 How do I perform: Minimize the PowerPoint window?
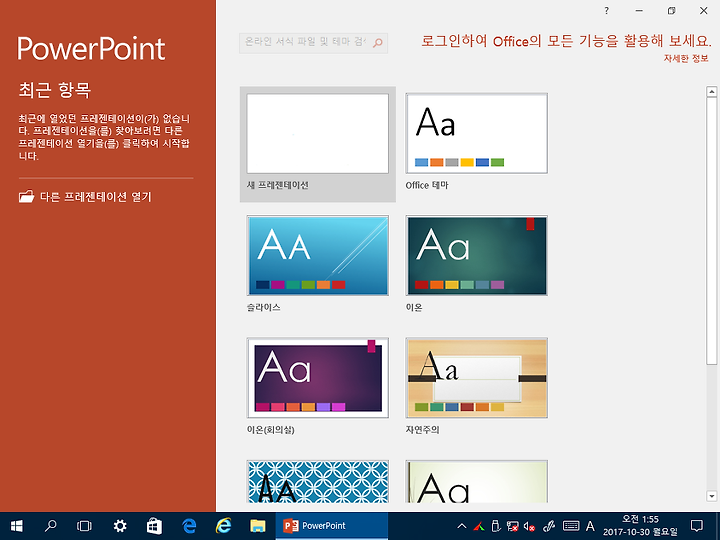pyautogui.click(x=639, y=11)
